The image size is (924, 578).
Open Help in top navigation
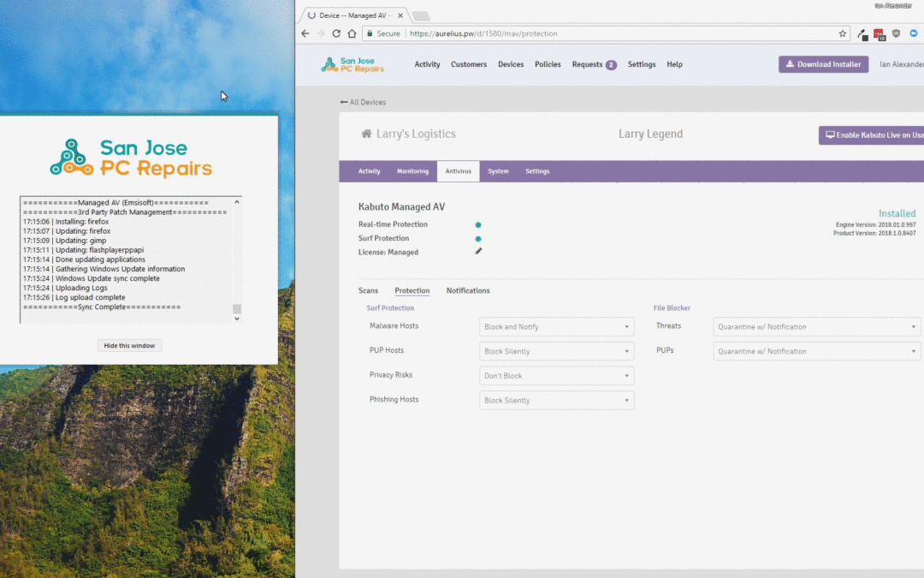pyautogui.click(x=674, y=64)
